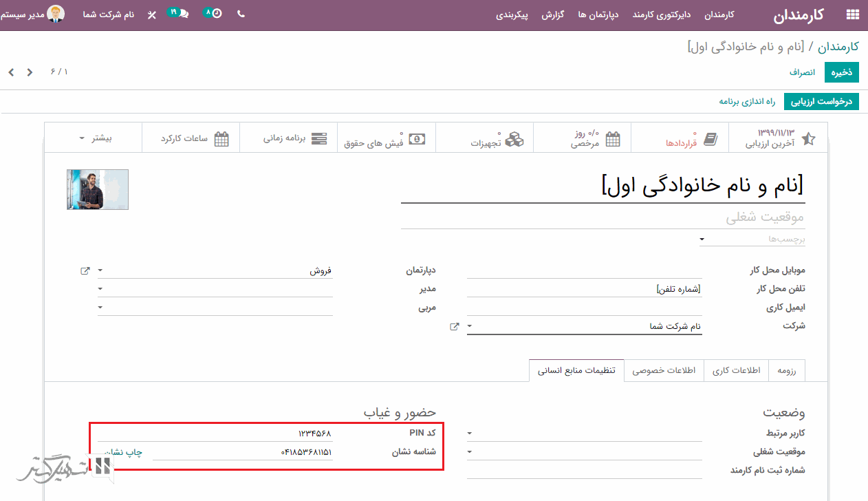
Task: Click انصراف to discard changes
Action: pos(802,72)
